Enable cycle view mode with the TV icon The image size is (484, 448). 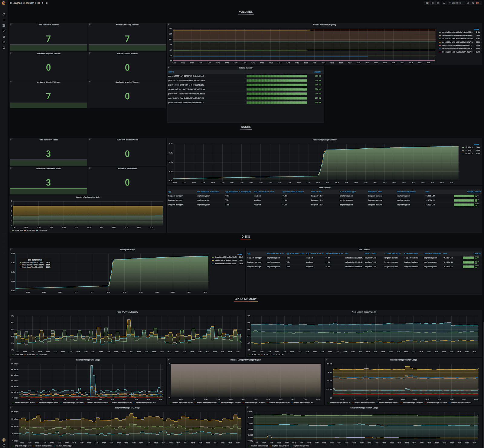pos(443,3)
